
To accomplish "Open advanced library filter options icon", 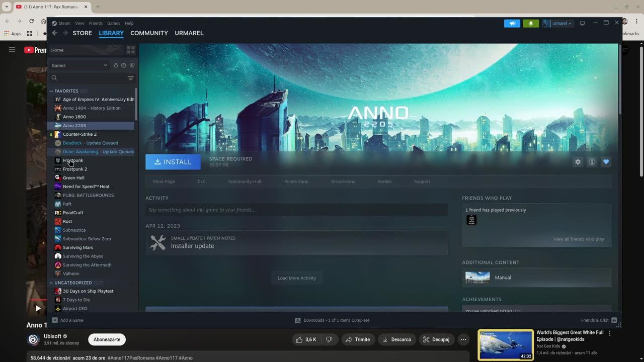I will [x=130, y=78].
